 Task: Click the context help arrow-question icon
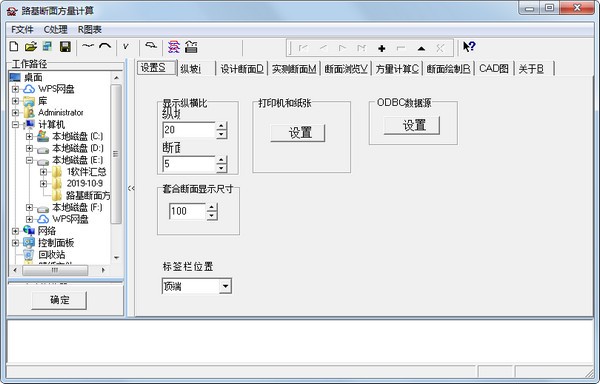[469, 47]
